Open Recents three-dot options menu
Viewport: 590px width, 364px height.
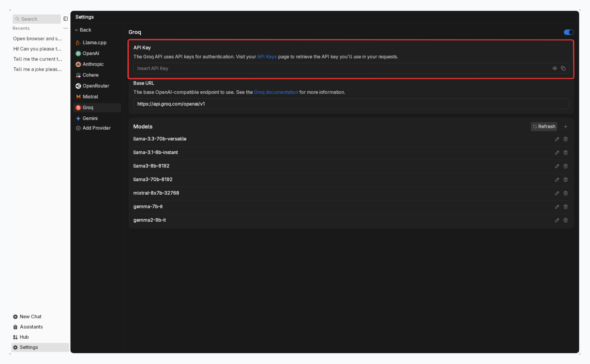(x=65, y=28)
